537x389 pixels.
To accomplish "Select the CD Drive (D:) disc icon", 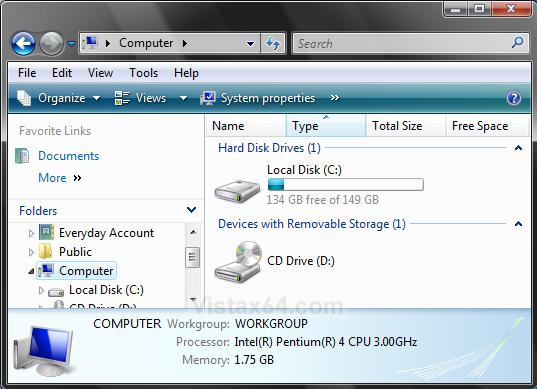I will [238, 261].
